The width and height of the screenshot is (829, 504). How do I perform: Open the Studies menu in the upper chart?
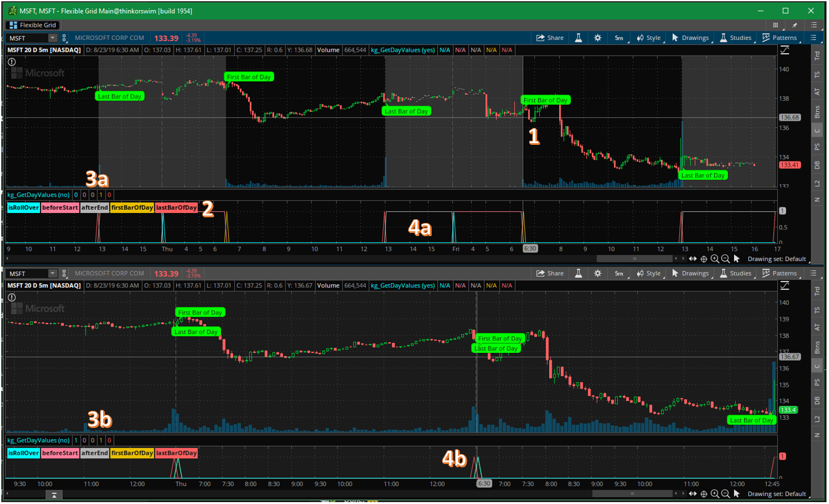(736, 38)
